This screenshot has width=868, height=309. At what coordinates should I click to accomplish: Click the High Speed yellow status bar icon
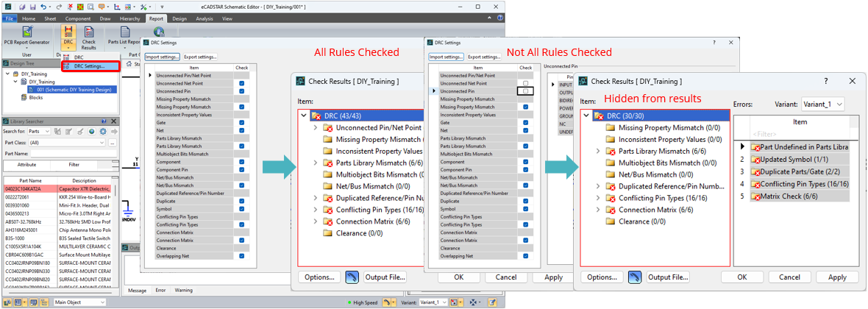click(387, 302)
